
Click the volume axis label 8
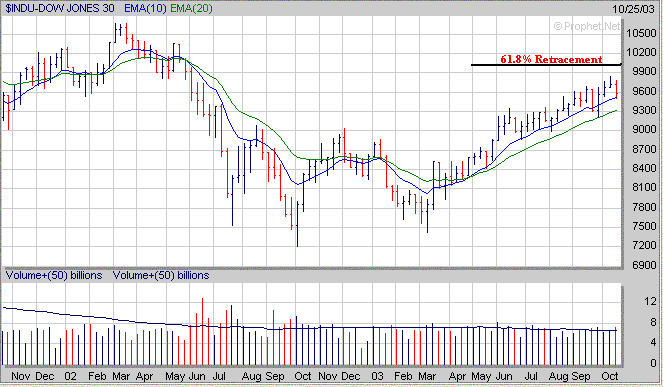pyautogui.click(x=653, y=322)
